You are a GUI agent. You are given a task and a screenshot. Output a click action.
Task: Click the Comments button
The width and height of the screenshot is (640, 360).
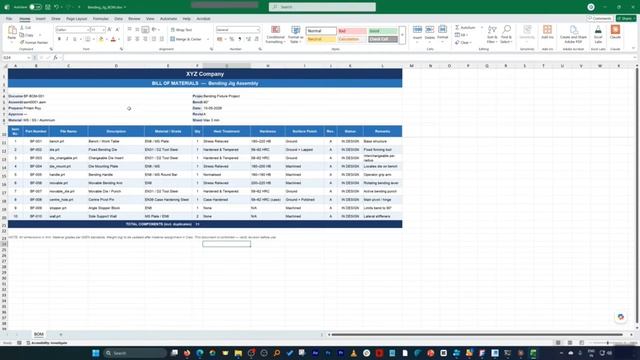click(x=599, y=19)
